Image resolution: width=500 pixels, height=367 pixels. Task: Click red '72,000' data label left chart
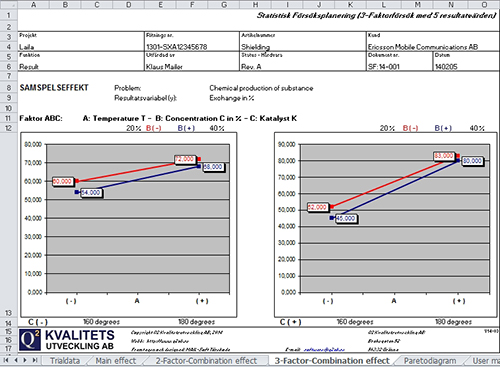click(x=185, y=159)
